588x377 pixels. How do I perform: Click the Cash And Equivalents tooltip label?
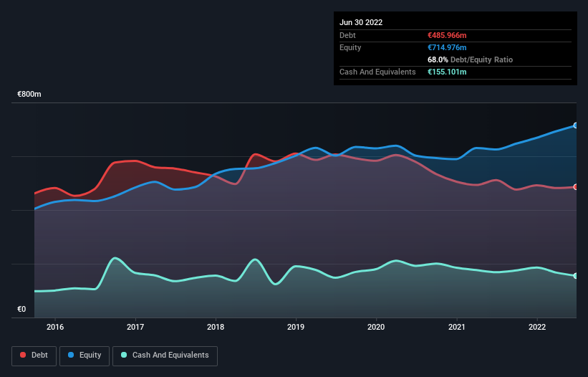[377, 72]
